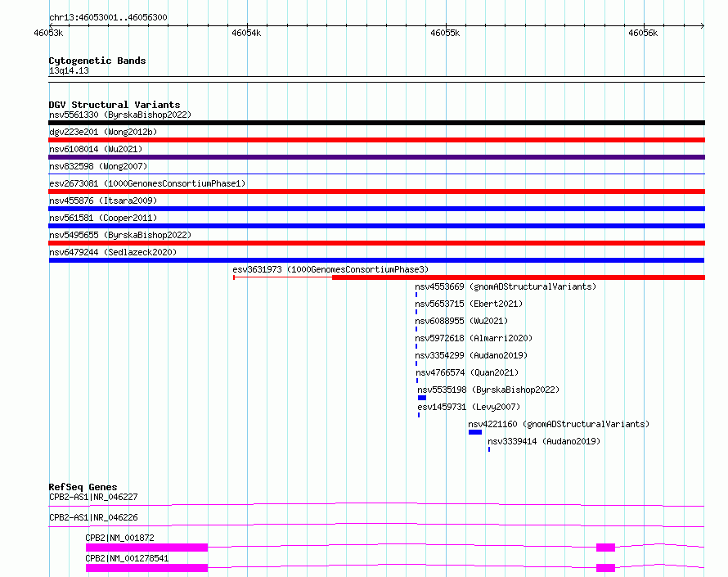Open nsv455876 (Itsara2009) variant label
Image resolution: width=728 pixels, height=577 pixels.
coord(103,201)
